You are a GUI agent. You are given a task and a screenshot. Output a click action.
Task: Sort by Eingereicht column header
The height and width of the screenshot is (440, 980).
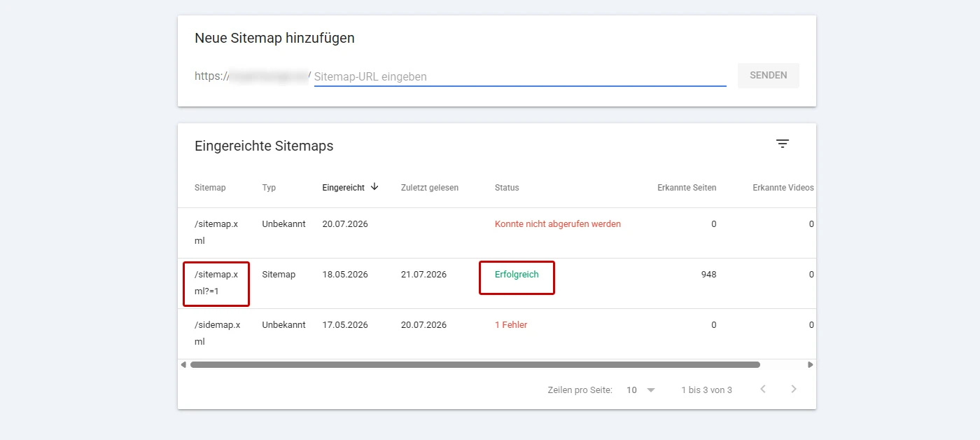click(343, 187)
